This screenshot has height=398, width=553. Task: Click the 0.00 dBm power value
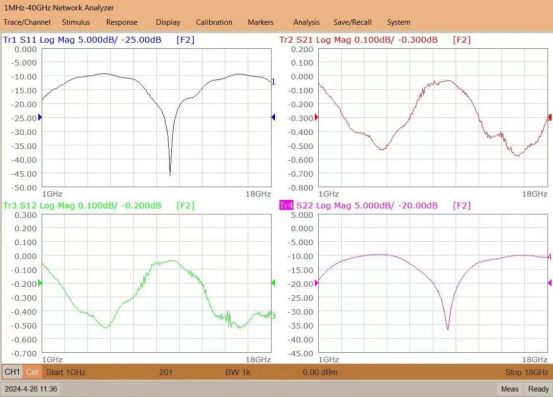click(320, 372)
